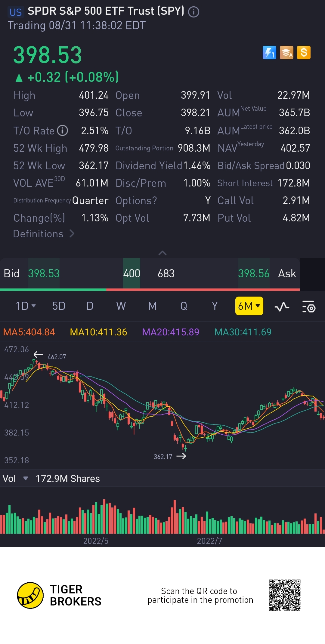
Task: Switch chart to Y yearly tab
Action: pyautogui.click(x=215, y=306)
